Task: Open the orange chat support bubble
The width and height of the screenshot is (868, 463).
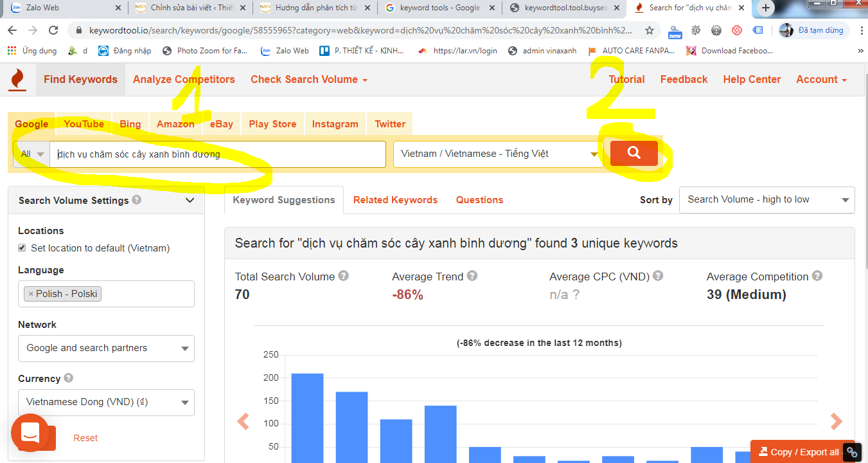Action: click(30, 433)
